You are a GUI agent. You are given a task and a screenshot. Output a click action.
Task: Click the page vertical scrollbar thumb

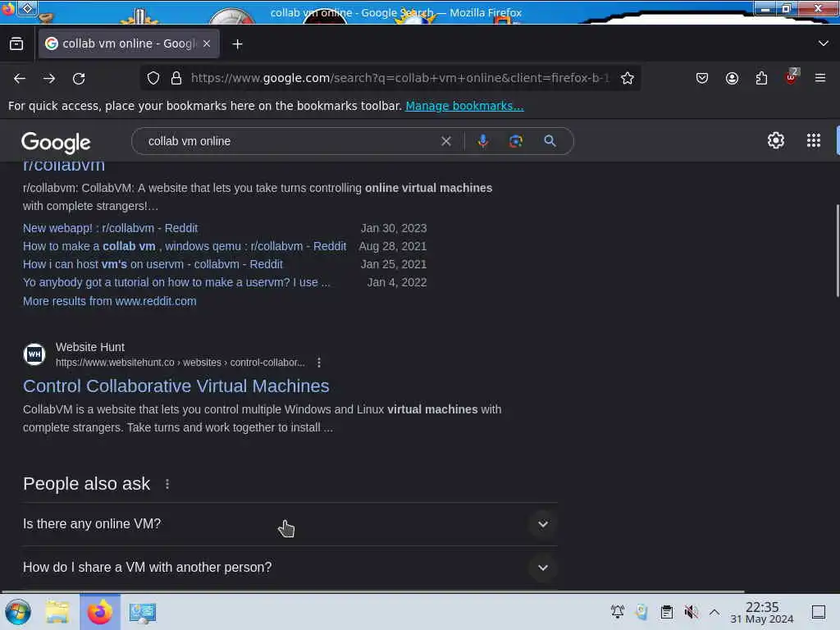838,250
